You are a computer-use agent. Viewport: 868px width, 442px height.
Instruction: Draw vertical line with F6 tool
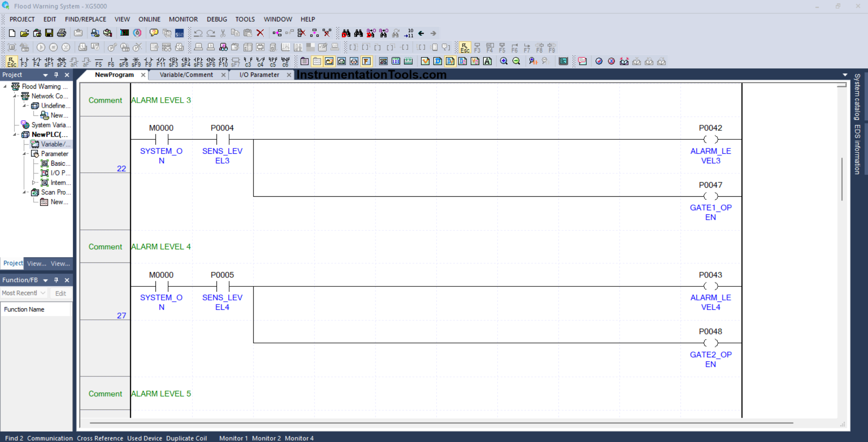tap(111, 62)
